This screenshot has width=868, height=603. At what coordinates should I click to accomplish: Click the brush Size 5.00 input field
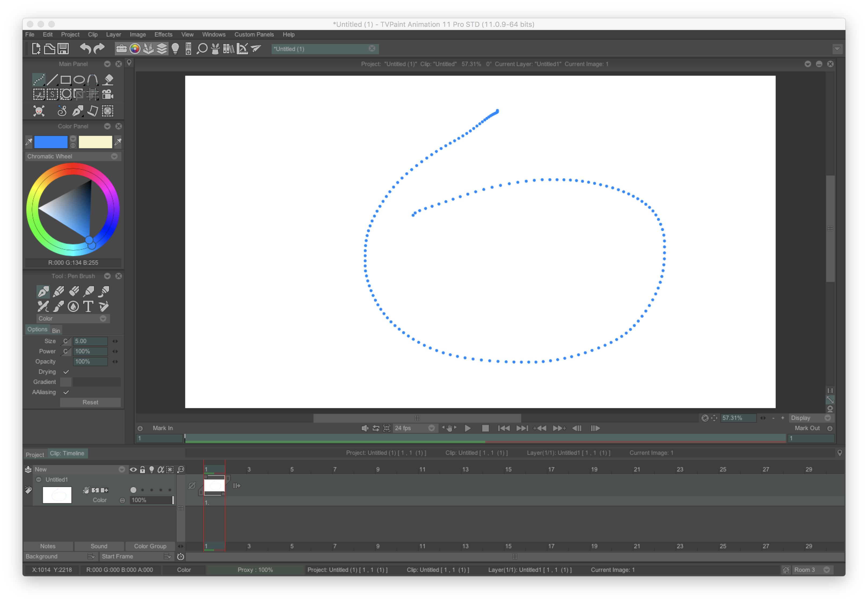coord(90,341)
